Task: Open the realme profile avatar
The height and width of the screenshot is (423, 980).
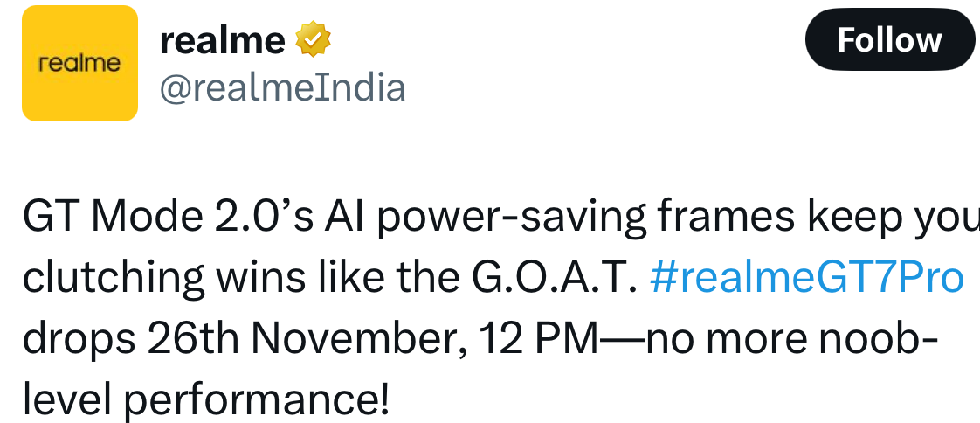Action: click(x=79, y=63)
